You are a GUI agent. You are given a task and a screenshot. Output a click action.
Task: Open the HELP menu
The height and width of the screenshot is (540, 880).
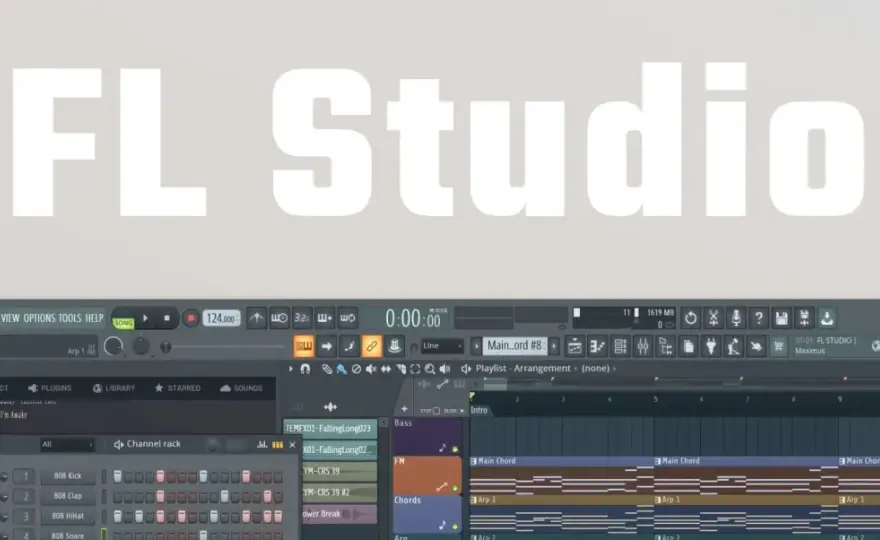coord(94,318)
